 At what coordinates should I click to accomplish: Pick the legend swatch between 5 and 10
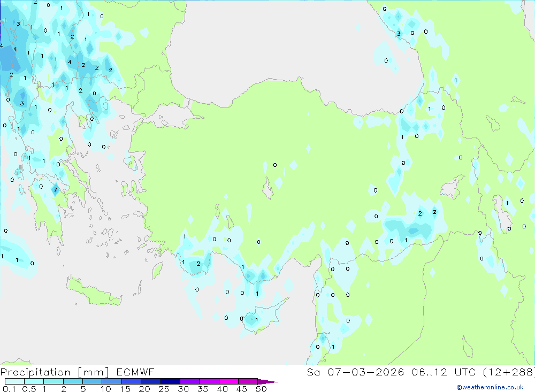point(93,381)
